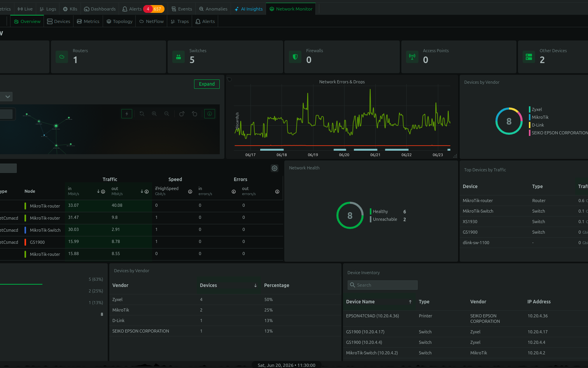Toggle the topology info button
The height and width of the screenshot is (368, 588).
coord(210,114)
